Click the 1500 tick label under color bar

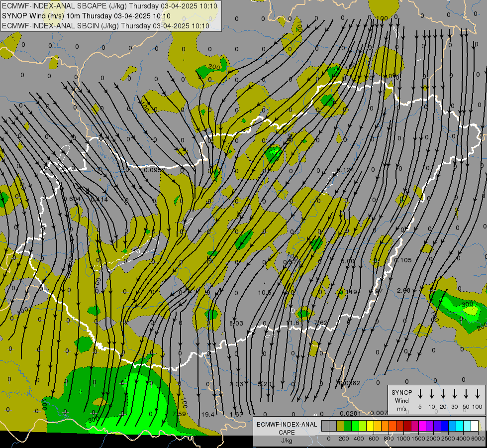tap(418, 439)
